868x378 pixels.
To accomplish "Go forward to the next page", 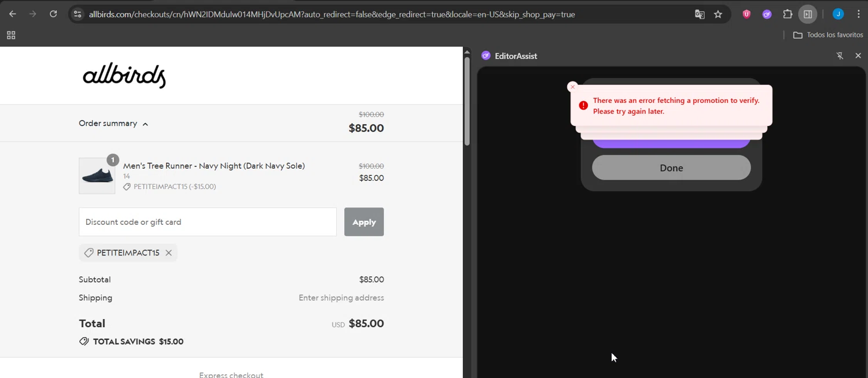I will 33,14.
